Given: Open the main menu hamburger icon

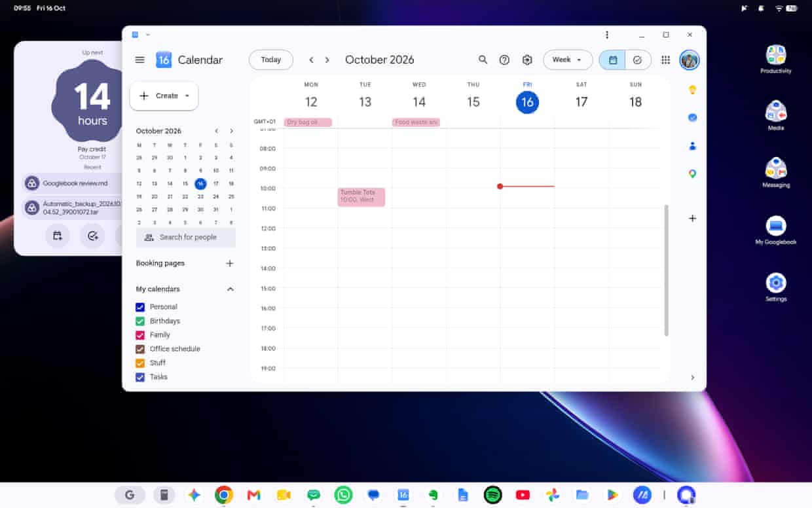Looking at the screenshot, I should coord(139,60).
